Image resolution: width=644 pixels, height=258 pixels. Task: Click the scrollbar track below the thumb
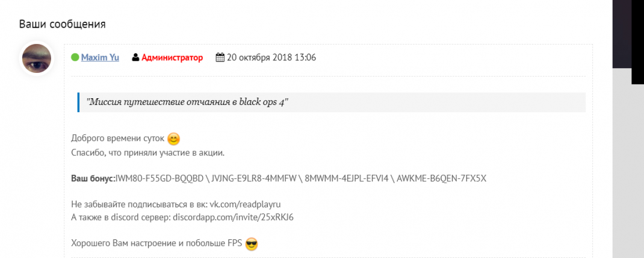[628, 165]
